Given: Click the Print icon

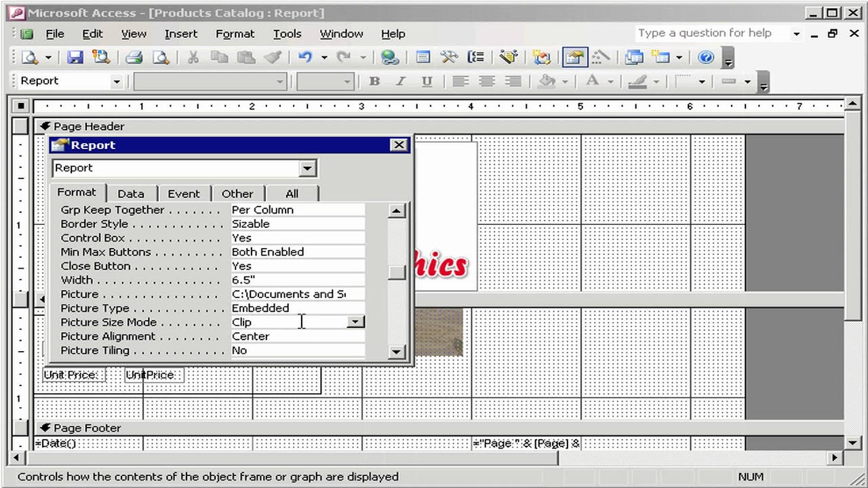Looking at the screenshot, I should pyautogui.click(x=134, y=58).
